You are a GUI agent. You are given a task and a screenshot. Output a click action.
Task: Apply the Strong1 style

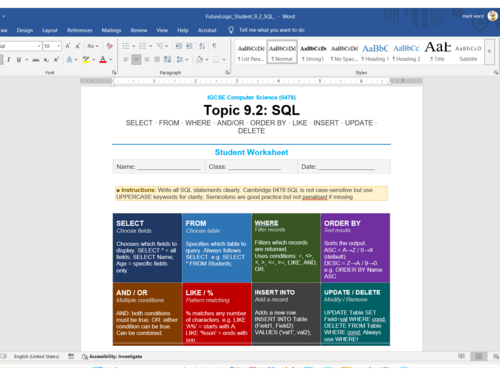click(313, 52)
